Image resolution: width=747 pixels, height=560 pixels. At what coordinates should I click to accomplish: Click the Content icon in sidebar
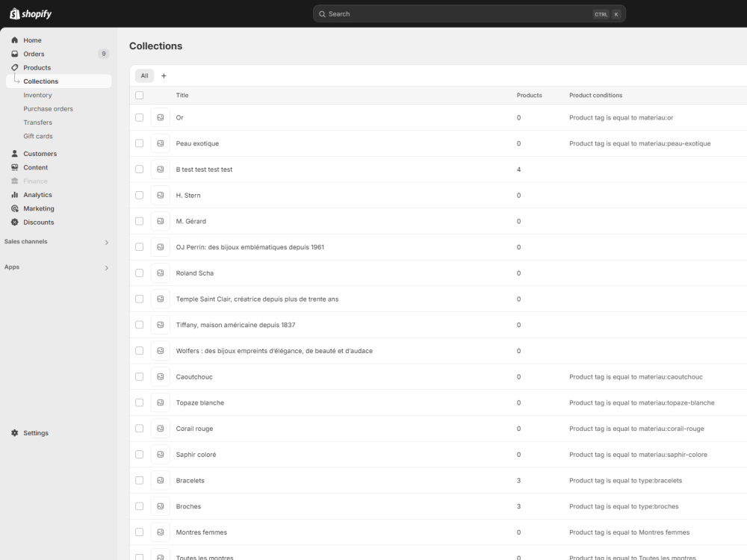(15, 167)
